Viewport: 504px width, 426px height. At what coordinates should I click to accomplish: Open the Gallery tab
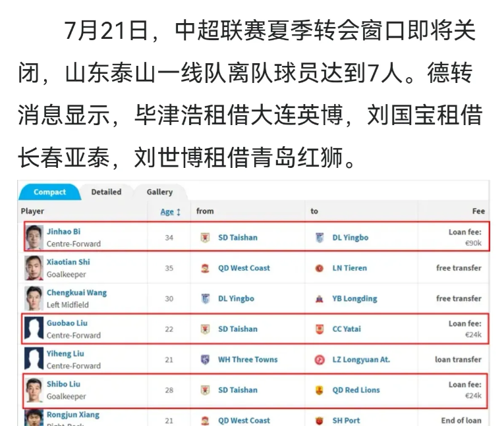[x=159, y=192]
